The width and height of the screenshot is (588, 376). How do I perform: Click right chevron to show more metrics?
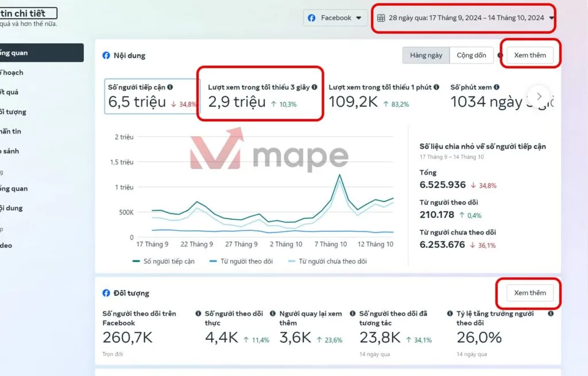[x=539, y=96]
